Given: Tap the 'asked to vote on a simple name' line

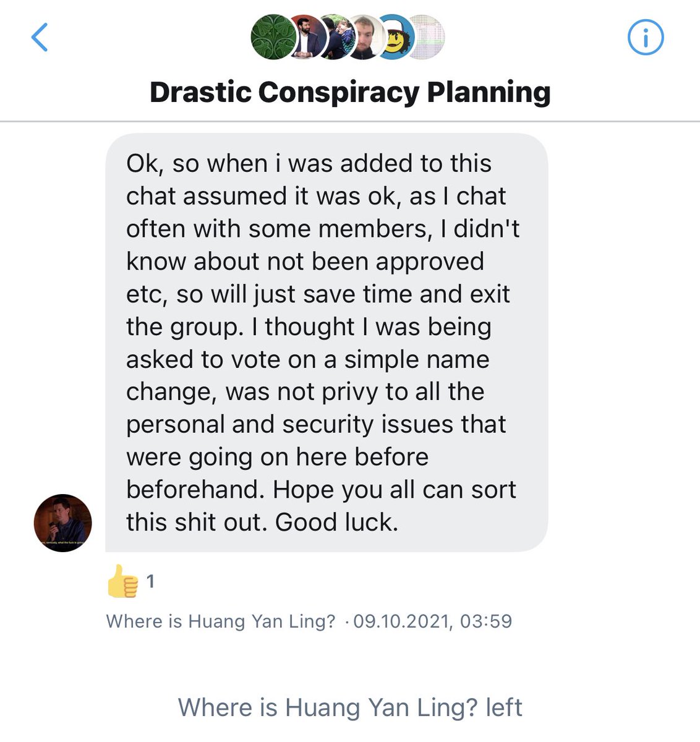Looking at the screenshot, I should coord(307,359).
